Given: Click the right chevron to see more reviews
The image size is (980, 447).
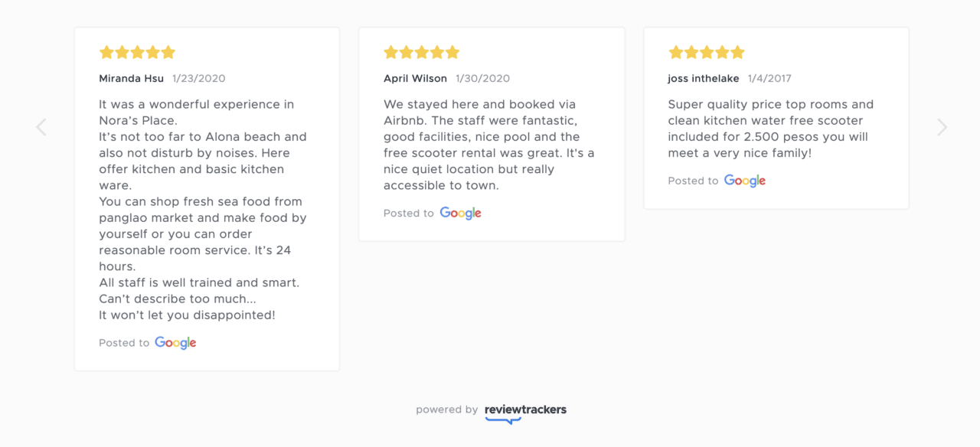Looking at the screenshot, I should pyautogui.click(x=942, y=126).
